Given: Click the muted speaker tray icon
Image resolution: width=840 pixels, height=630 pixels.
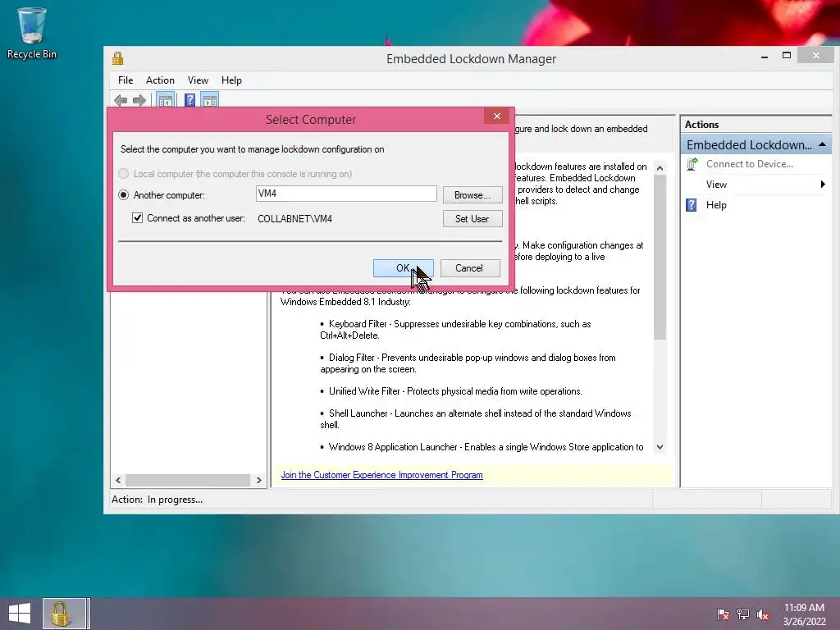Looking at the screenshot, I should (x=763, y=614).
